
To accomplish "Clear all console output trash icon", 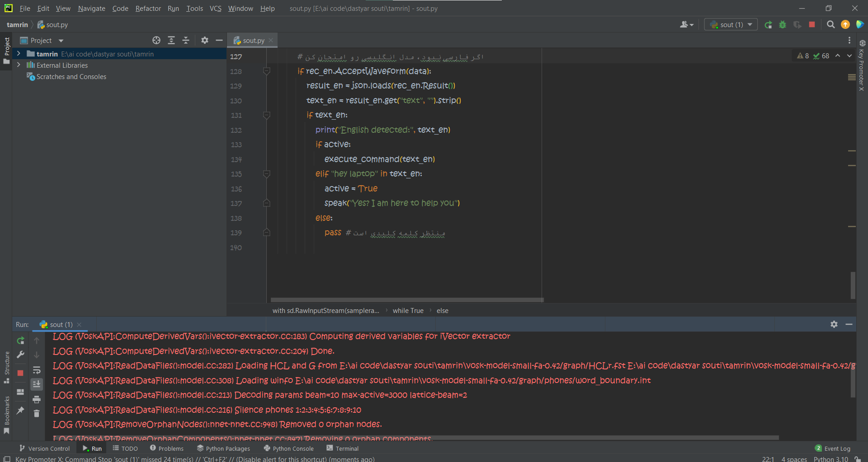I will click(x=37, y=413).
